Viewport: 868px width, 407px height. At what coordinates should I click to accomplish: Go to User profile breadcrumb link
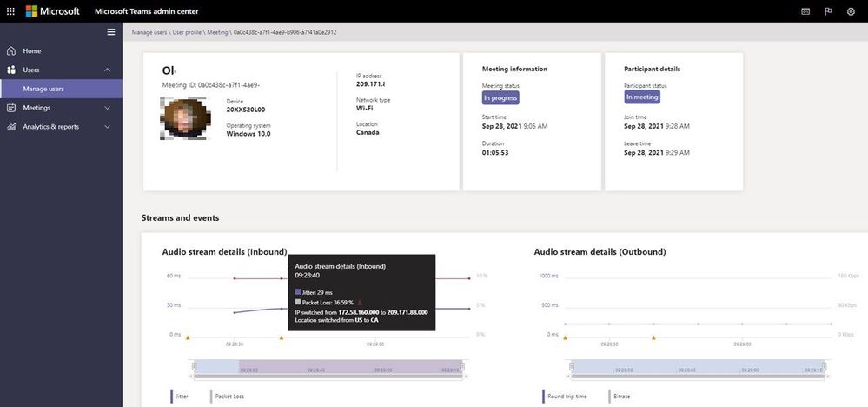tap(187, 33)
